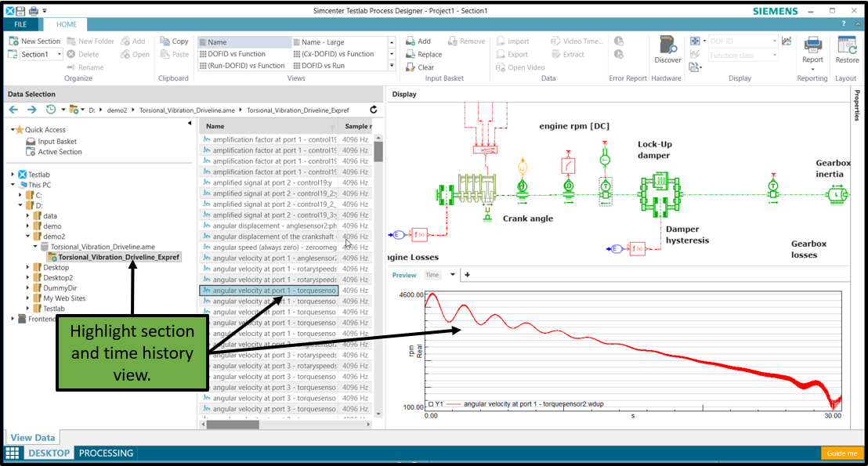This screenshot has width=868, height=466.
Task: Select the Lock-Up damper component in diagram
Action: 660,193
